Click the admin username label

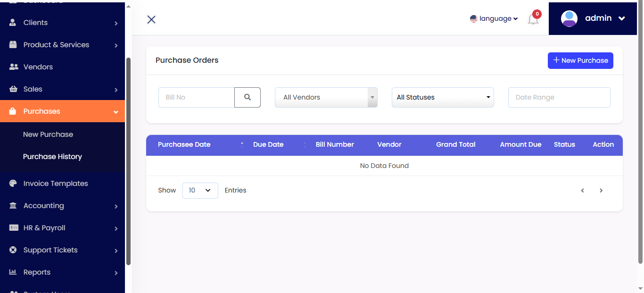click(598, 18)
